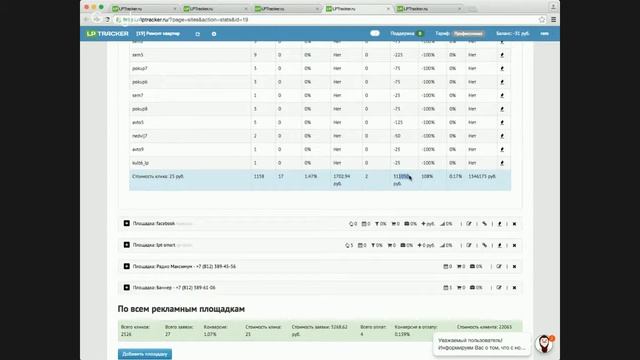Click the Профессионал tariff badge
This screenshot has width=640, height=360.
(x=468, y=33)
